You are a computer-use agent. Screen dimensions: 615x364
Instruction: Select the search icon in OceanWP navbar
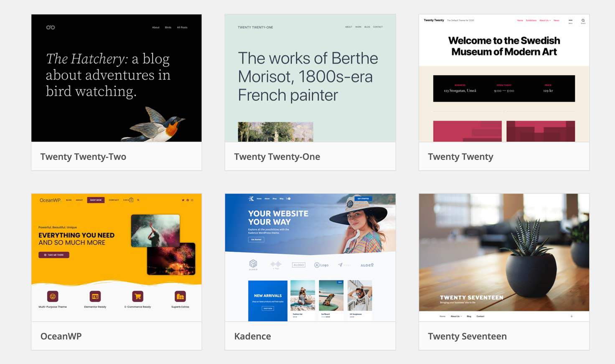pos(138,200)
